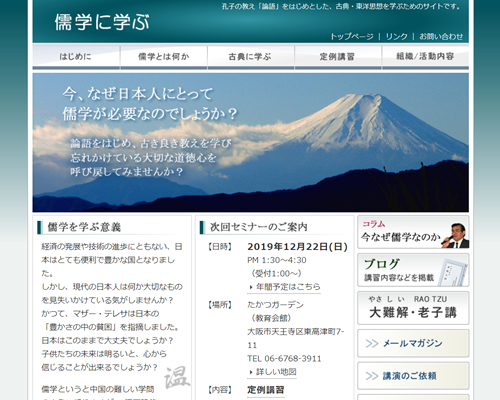Open the 大難解・老子講 banner

(413, 308)
